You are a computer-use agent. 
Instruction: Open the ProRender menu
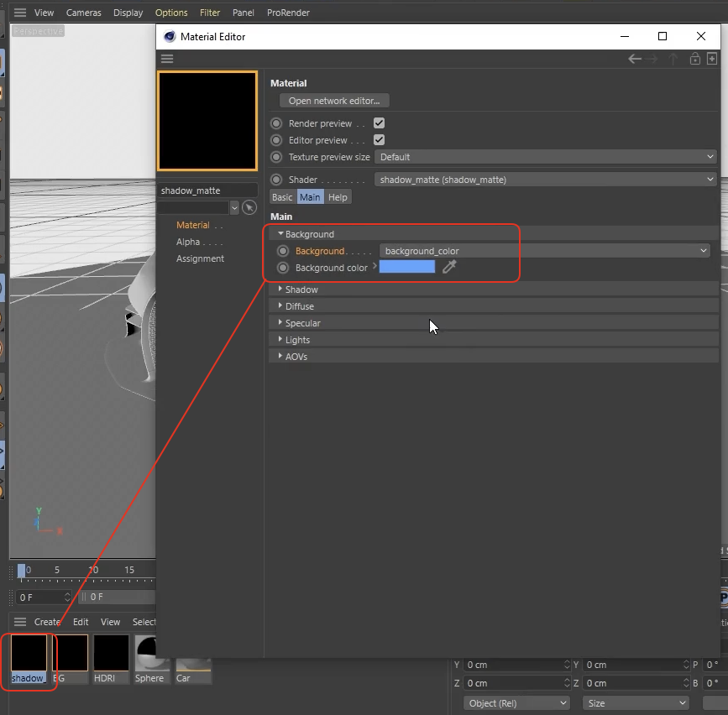tap(288, 13)
